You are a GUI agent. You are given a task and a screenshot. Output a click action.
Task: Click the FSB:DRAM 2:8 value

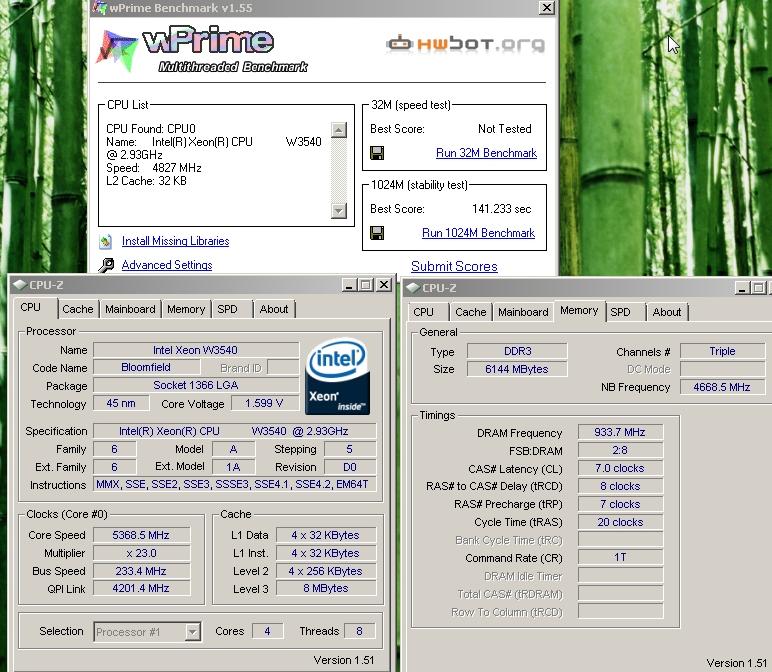click(620, 450)
